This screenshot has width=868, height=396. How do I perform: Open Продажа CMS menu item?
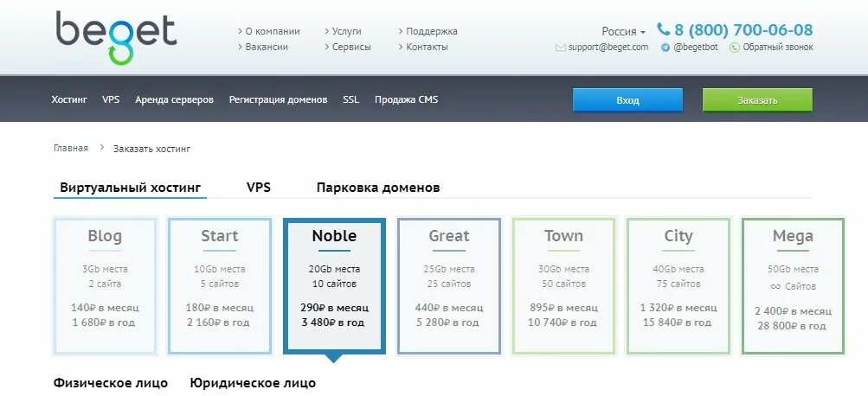click(x=407, y=99)
